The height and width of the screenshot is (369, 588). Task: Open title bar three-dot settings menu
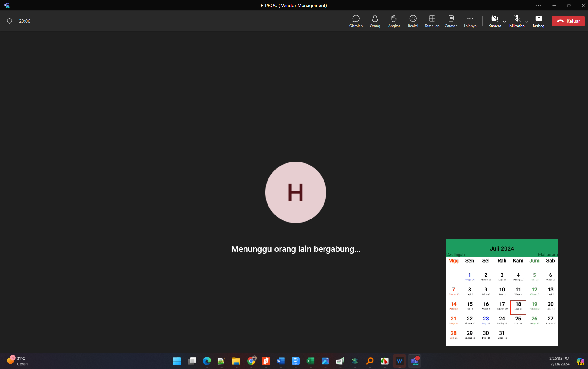pyautogui.click(x=538, y=5)
